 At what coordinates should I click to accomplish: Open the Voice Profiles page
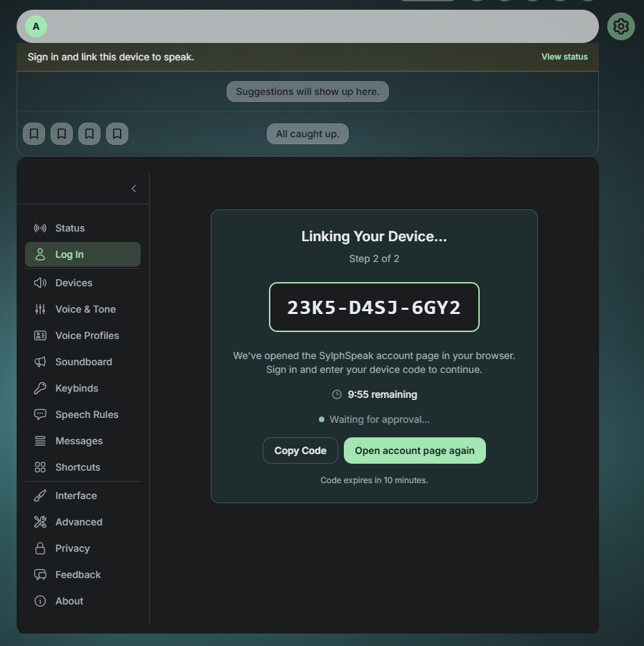tap(82, 335)
